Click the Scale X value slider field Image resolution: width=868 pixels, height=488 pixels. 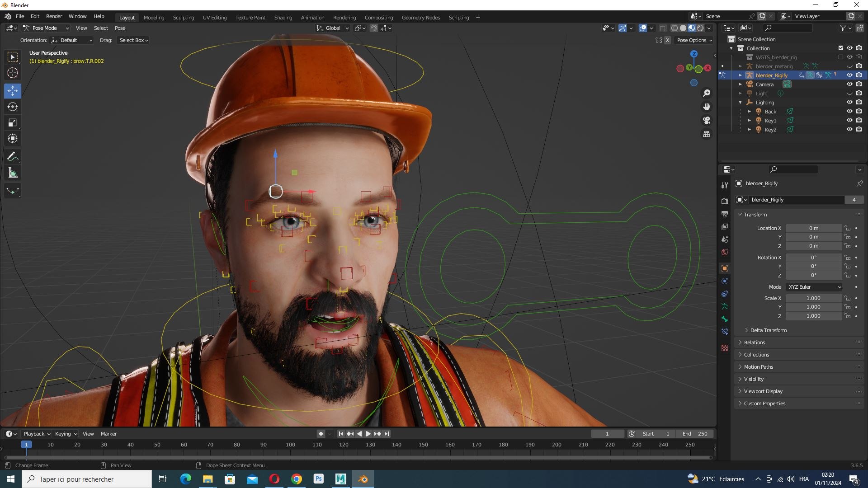click(813, 298)
